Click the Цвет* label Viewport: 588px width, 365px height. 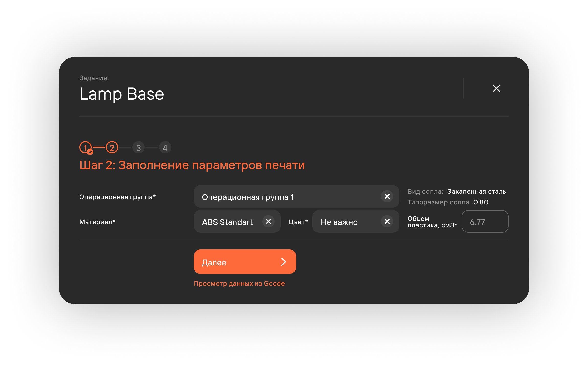pyautogui.click(x=298, y=222)
